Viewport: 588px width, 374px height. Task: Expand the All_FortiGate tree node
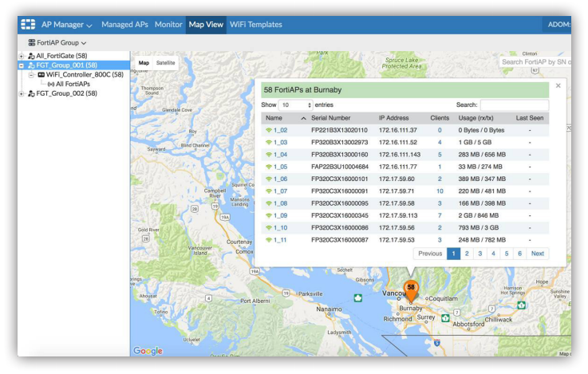22,56
